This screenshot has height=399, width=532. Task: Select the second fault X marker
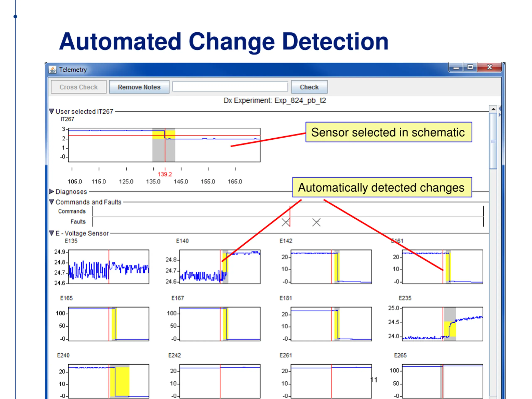click(x=316, y=222)
